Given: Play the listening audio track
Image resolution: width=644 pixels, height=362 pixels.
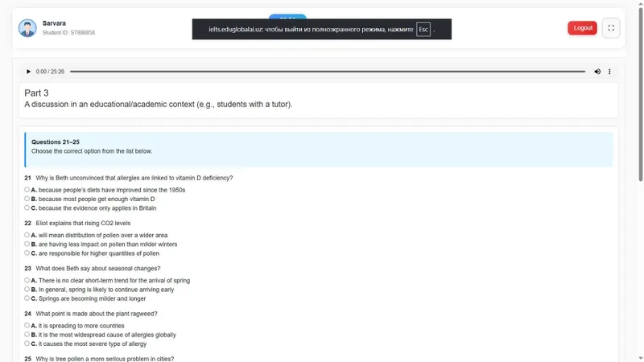Looking at the screenshot, I should pyautogui.click(x=28, y=72).
